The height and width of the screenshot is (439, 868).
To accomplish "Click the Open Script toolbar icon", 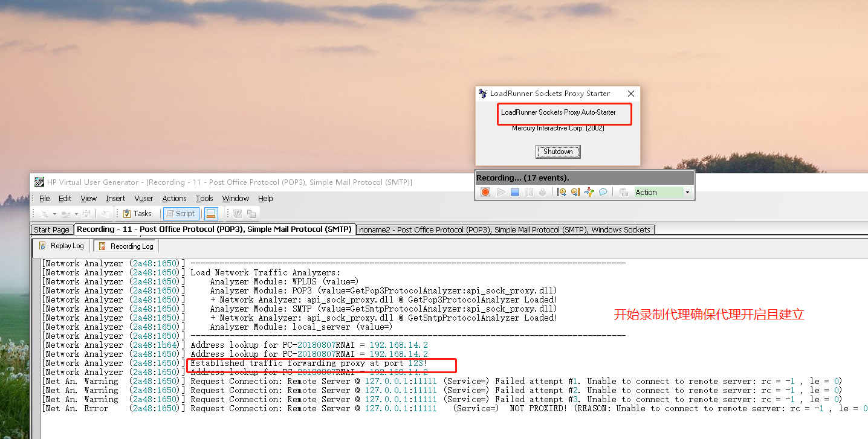I will [65, 214].
